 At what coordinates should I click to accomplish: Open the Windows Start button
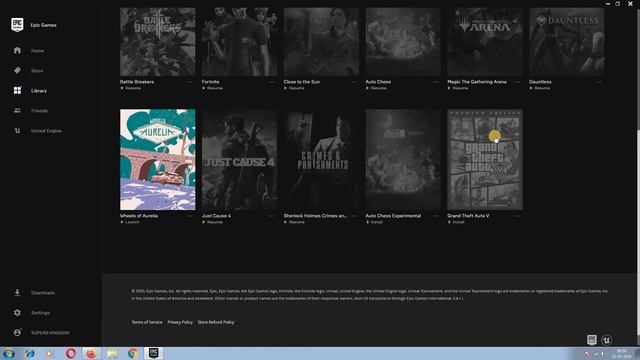tap(9, 353)
